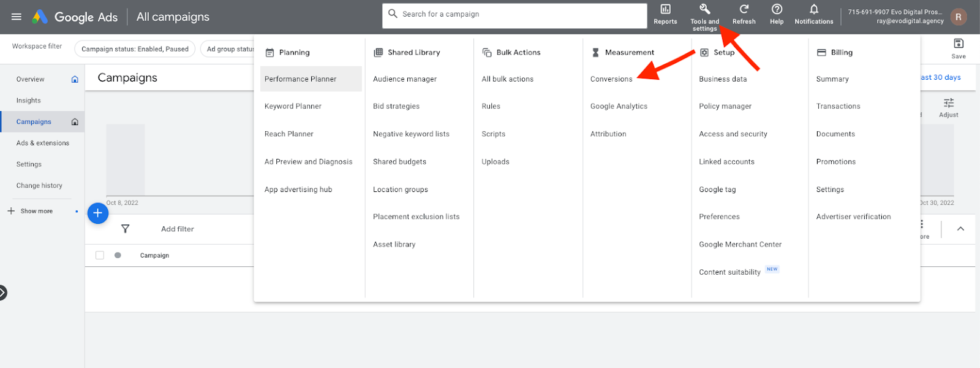Click the campaign search field
Image resolution: width=980 pixels, height=368 pixels.
pyautogui.click(x=515, y=16)
